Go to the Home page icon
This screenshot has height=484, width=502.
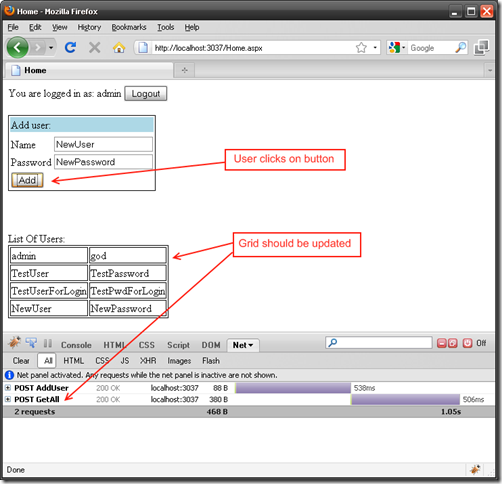coord(119,48)
